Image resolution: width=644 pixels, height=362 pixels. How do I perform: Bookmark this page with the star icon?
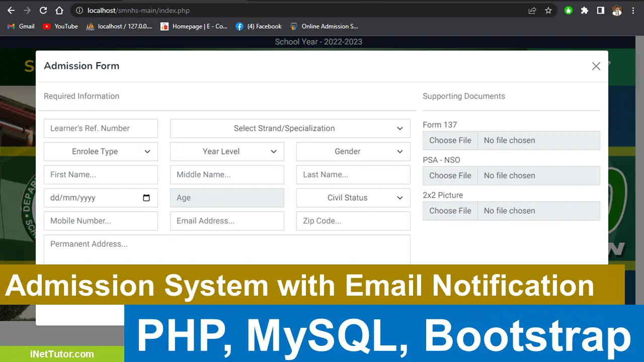548,10
